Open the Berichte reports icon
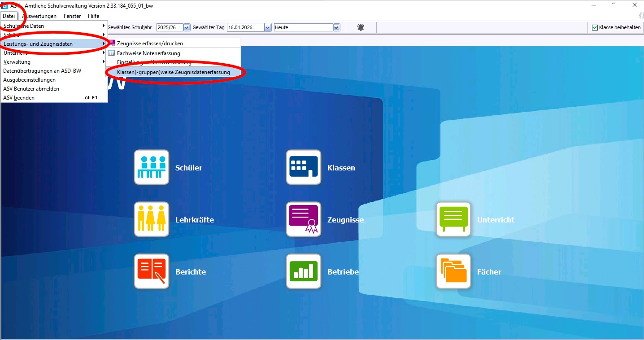This screenshot has height=340, width=644. point(152,271)
